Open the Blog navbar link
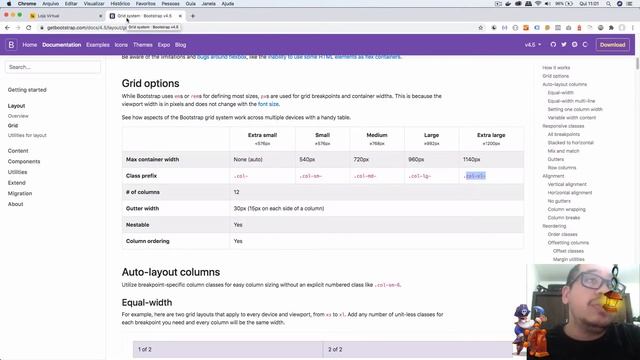640x360 pixels. (180, 45)
